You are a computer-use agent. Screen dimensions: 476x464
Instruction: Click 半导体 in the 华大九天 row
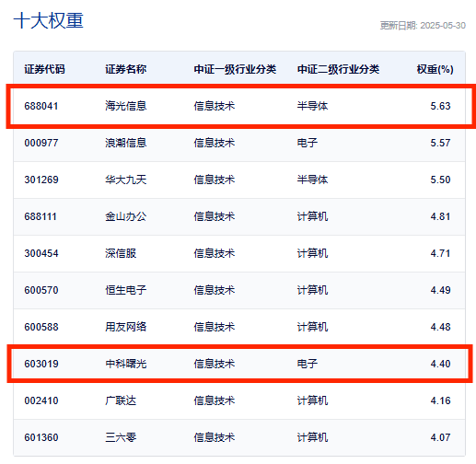pyautogui.click(x=312, y=180)
